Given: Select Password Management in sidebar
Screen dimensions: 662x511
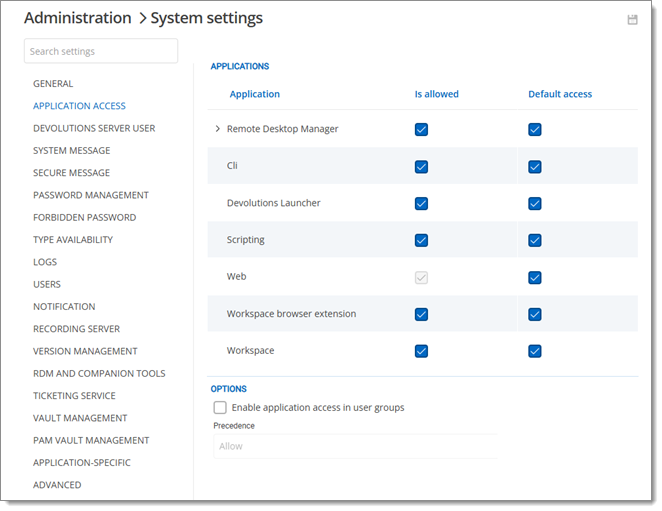Looking at the screenshot, I should [x=91, y=195].
